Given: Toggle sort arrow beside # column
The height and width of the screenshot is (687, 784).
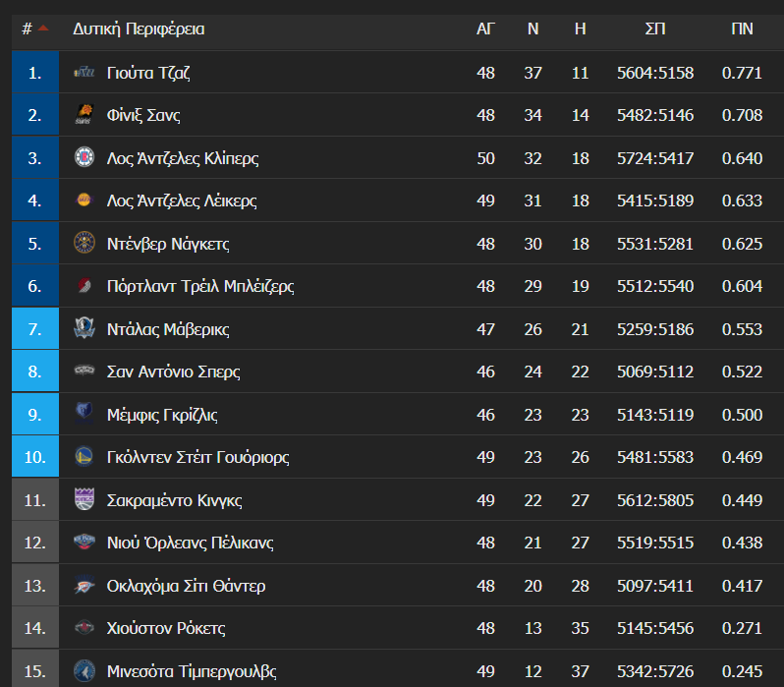Looking at the screenshot, I should 43,29.
